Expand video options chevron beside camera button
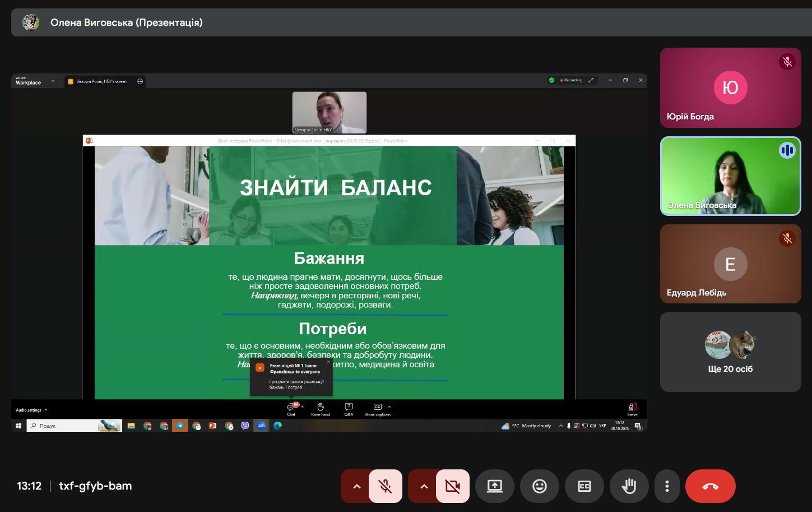The height and width of the screenshot is (512, 812). (424, 486)
